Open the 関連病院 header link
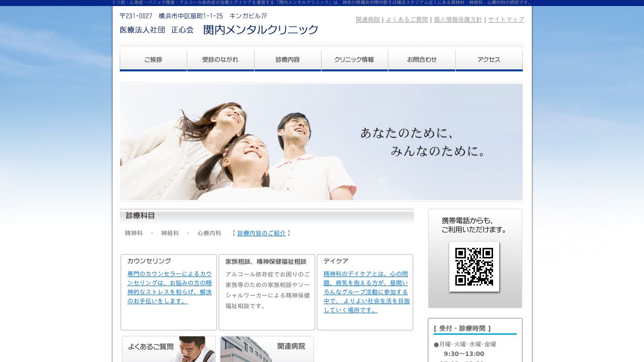Viewport: 644px width, 362px height. click(x=367, y=20)
